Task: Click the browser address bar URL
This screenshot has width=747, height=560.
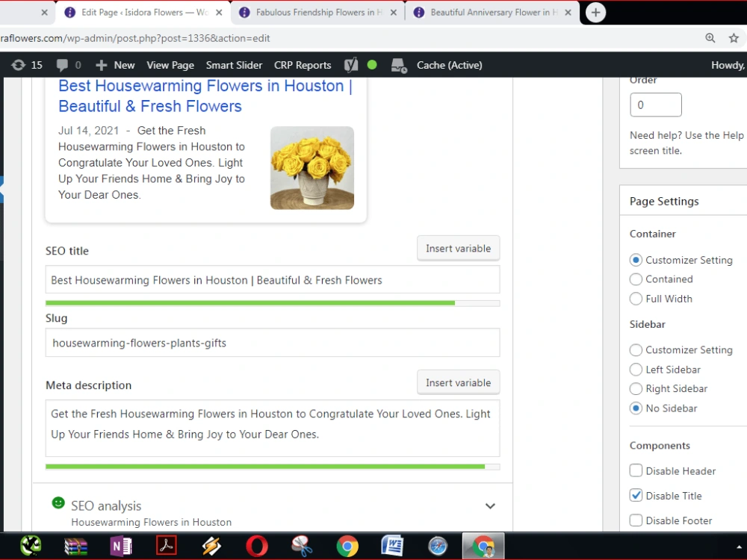Action: [x=135, y=38]
